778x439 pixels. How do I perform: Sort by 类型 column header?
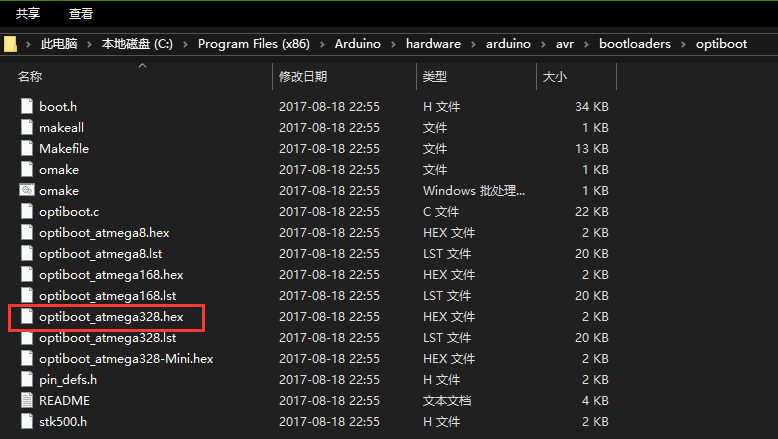coord(435,76)
